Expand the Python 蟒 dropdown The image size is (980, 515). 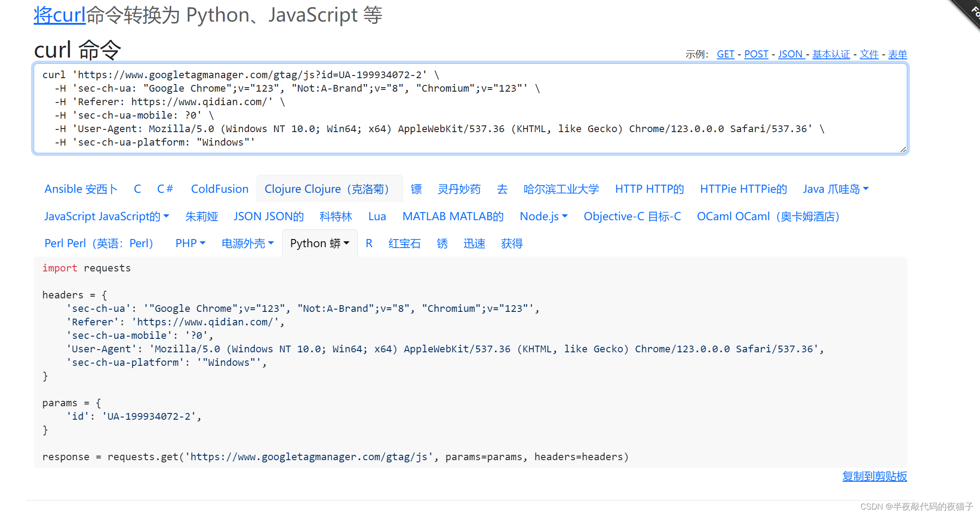tap(319, 244)
